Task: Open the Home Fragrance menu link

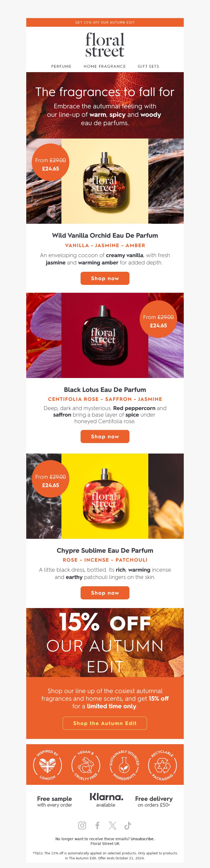Action: (104, 66)
